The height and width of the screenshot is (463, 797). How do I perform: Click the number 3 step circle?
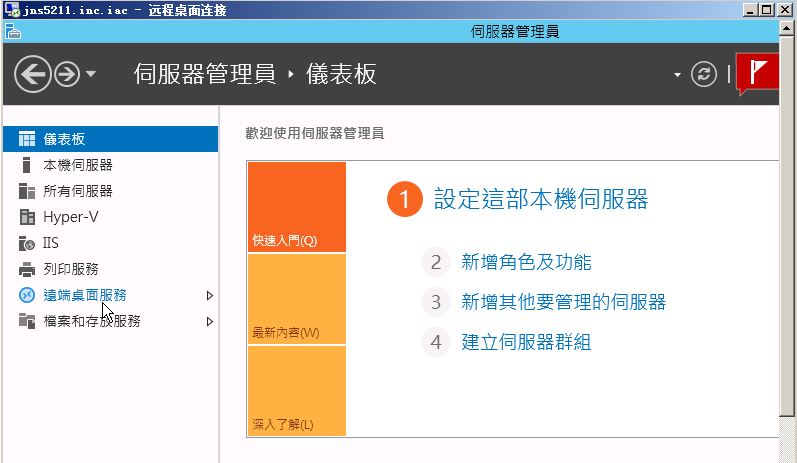pyautogui.click(x=436, y=302)
